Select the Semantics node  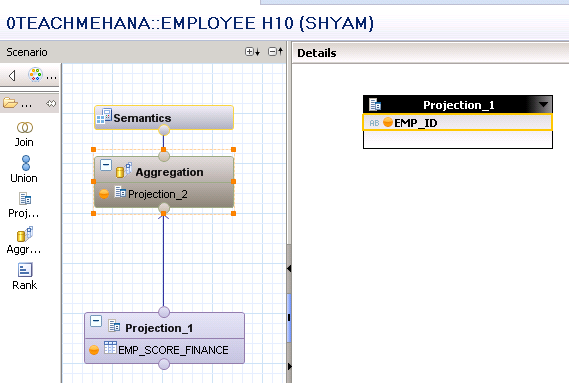coord(164,118)
